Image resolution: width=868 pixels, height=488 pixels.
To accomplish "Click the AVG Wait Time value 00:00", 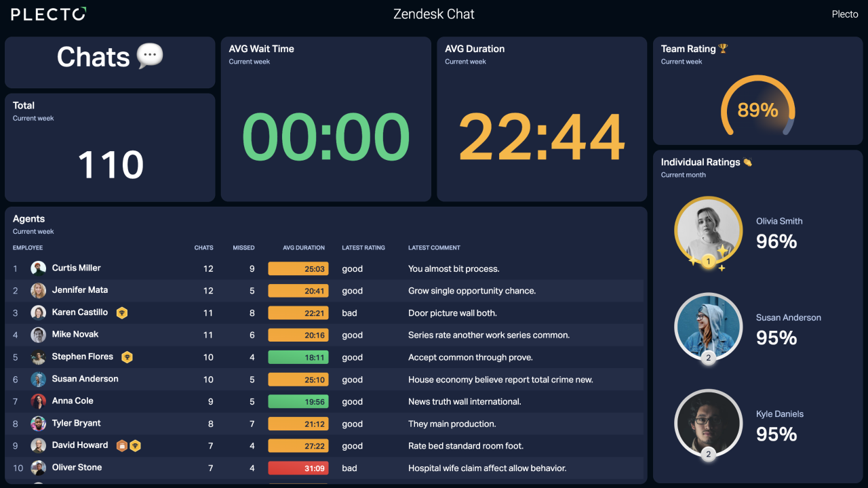I will coord(326,138).
